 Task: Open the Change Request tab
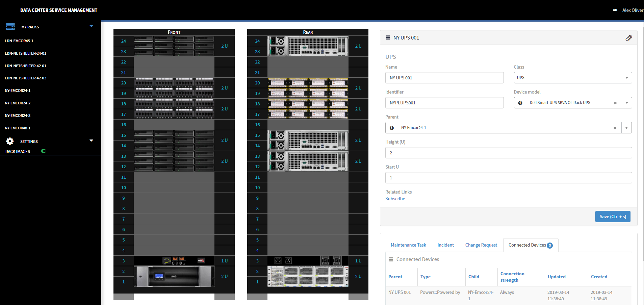point(481,245)
